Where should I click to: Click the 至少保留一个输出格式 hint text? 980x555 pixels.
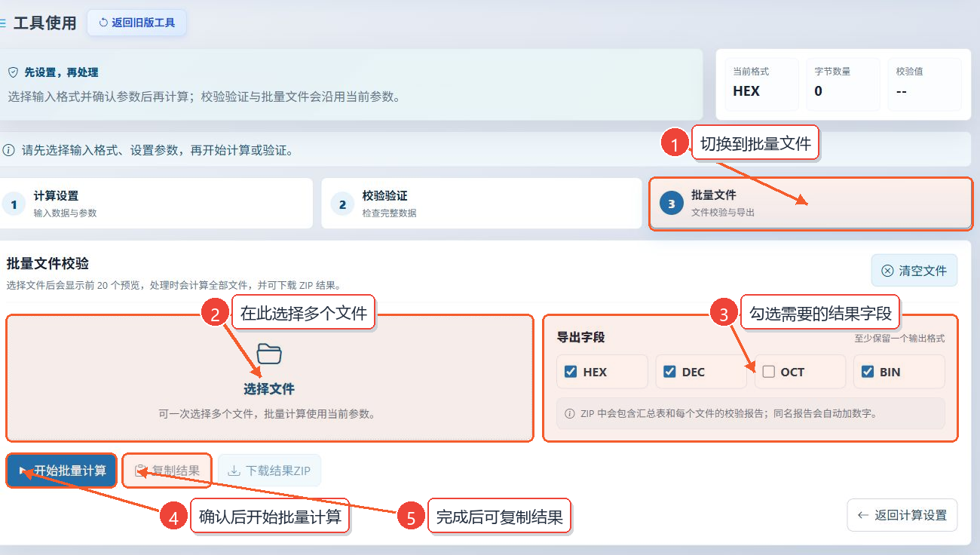pos(899,339)
